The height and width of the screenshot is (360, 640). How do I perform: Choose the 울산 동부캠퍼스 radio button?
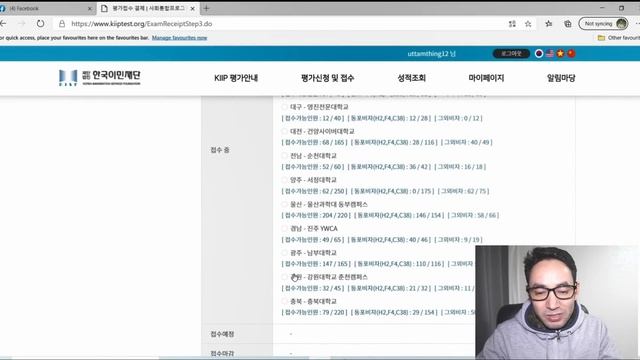tap(284, 204)
